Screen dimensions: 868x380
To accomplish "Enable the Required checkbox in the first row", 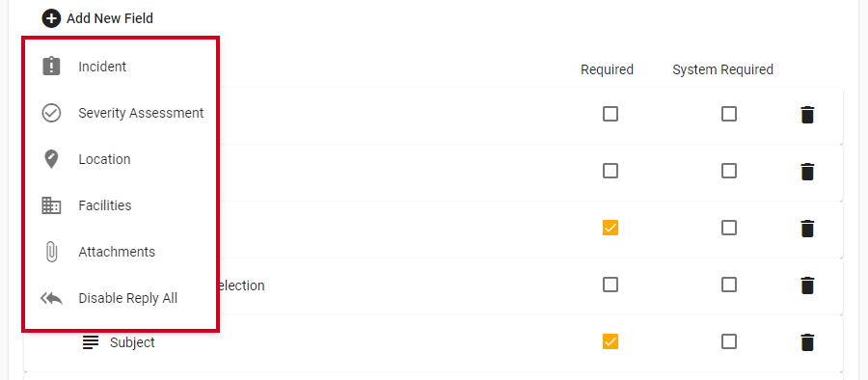I will point(610,114).
